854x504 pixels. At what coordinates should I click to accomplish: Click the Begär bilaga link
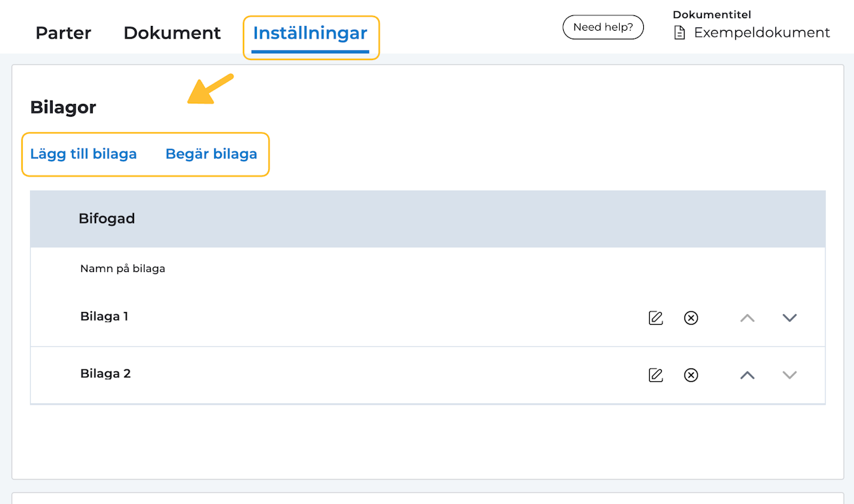(x=211, y=154)
